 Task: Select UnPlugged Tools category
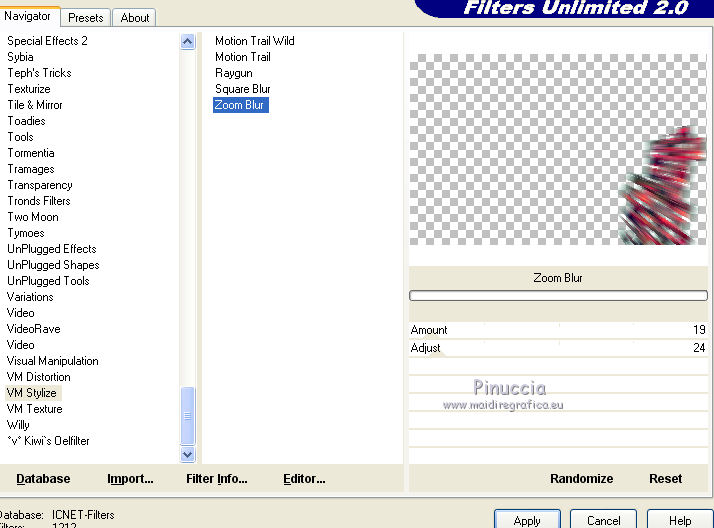(48, 281)
